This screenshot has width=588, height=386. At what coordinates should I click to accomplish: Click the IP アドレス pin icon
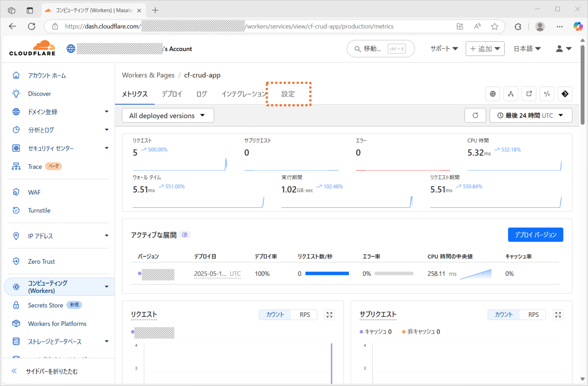16,236
